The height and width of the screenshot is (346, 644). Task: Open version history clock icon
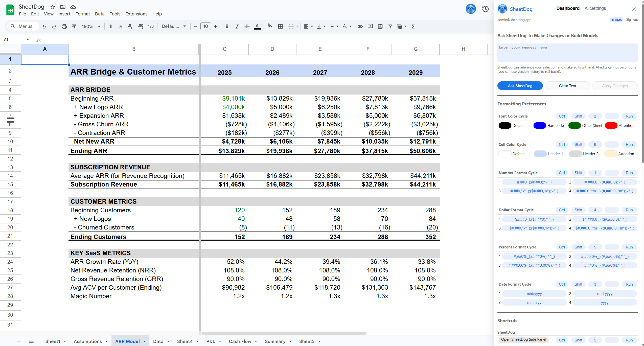[485, 9]
